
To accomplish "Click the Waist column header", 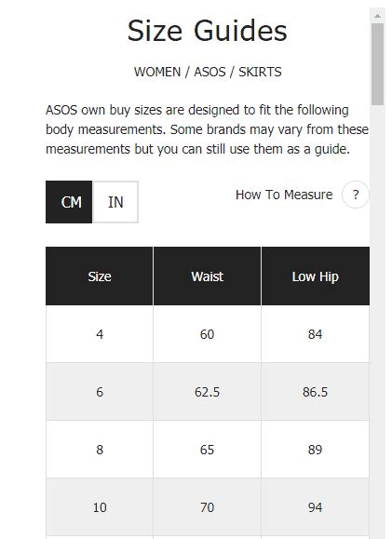I will coord(208,276).
